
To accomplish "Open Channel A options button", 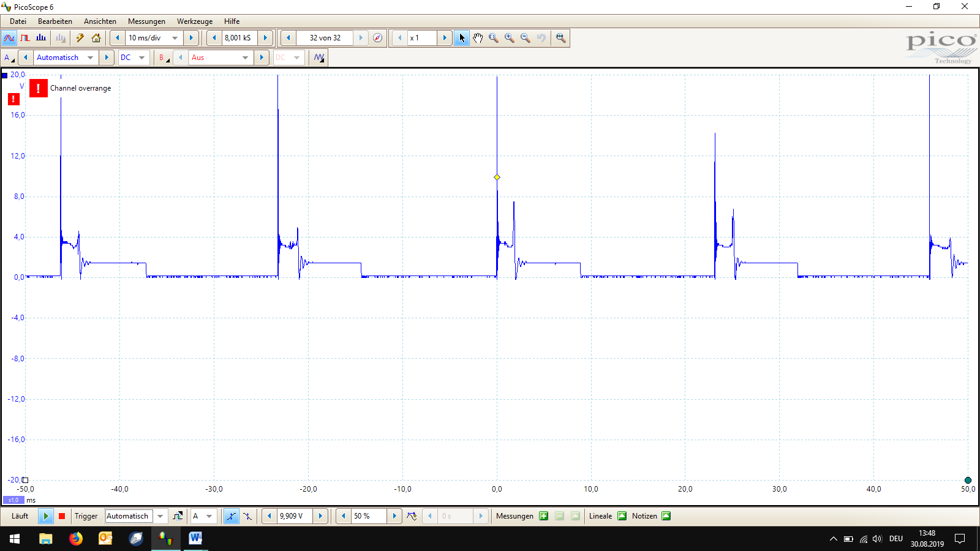I will pyautogui.click(x=9, y=58).
